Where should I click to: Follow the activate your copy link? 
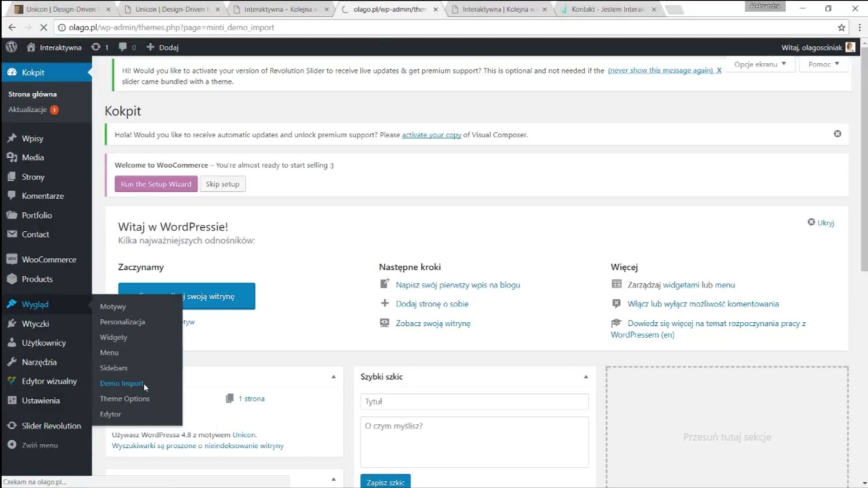[431, 135]
